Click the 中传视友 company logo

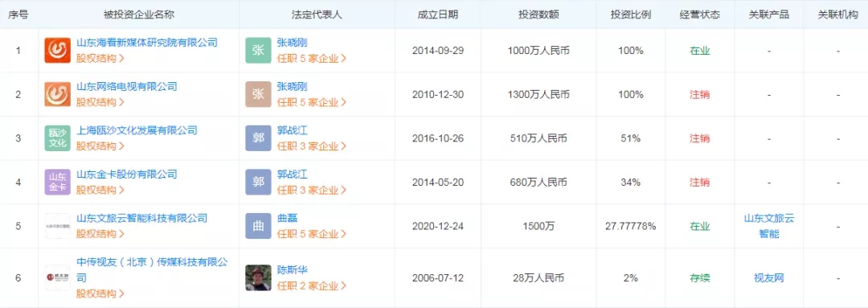58,277
